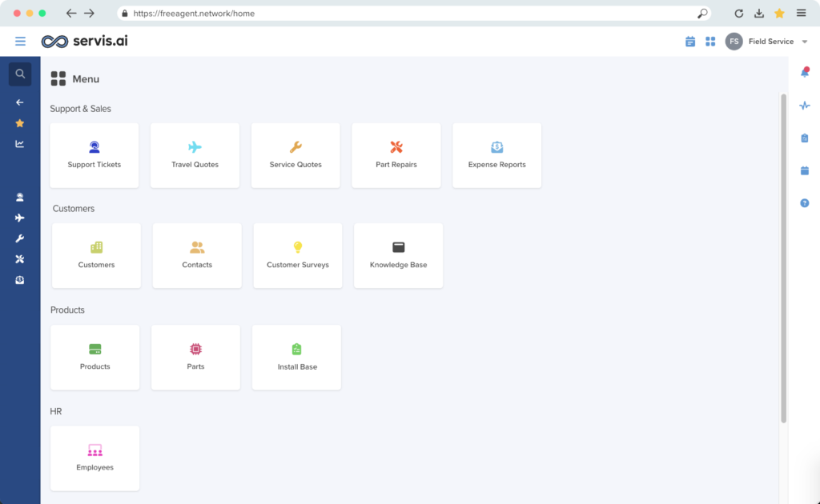Screen dimensions: 820x504
Task: Select the favorites star in the left sidebar
Action: [x=20, y=122]
